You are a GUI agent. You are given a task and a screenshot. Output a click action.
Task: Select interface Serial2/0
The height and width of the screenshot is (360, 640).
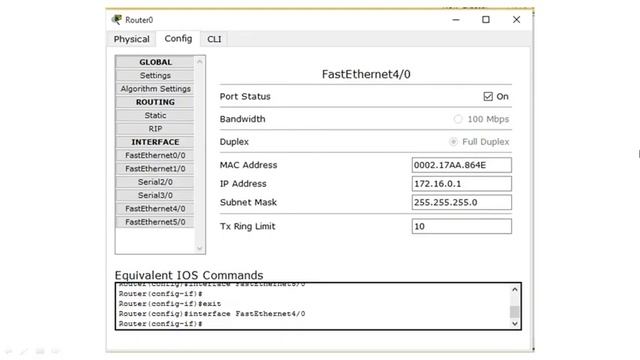coord(155,182)
